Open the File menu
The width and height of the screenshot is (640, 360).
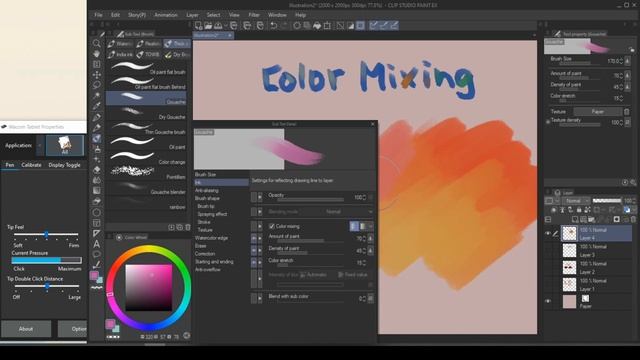point(98,15)
